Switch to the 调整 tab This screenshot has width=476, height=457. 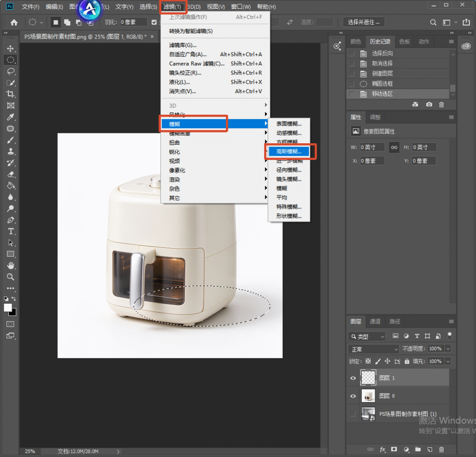375,117
